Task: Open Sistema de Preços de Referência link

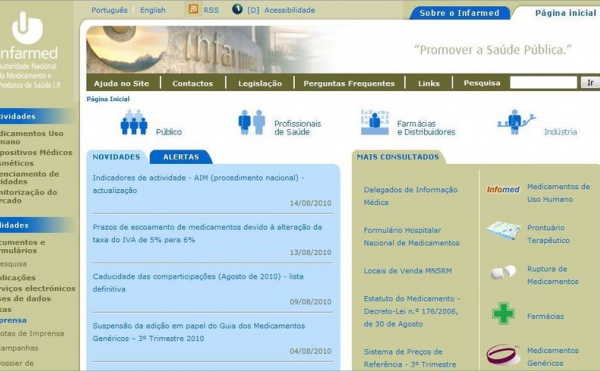Action: [410, 358]
